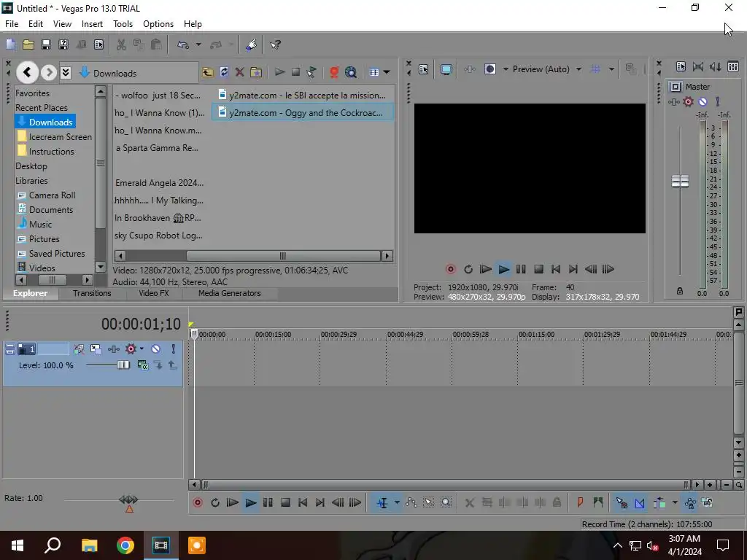Switch to the Transitions tab
Screen dimensions: 747x560
[92, 293]
